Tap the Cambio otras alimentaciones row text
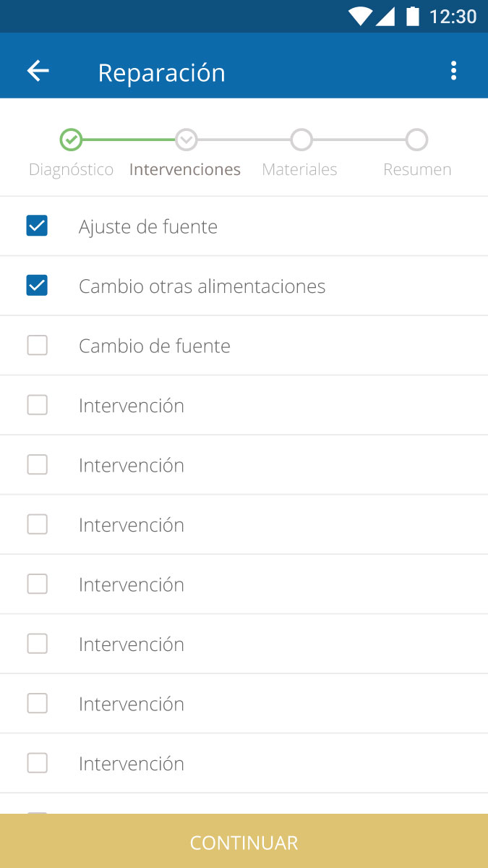Screen dimensions: 488x868 tap(202, 286)
